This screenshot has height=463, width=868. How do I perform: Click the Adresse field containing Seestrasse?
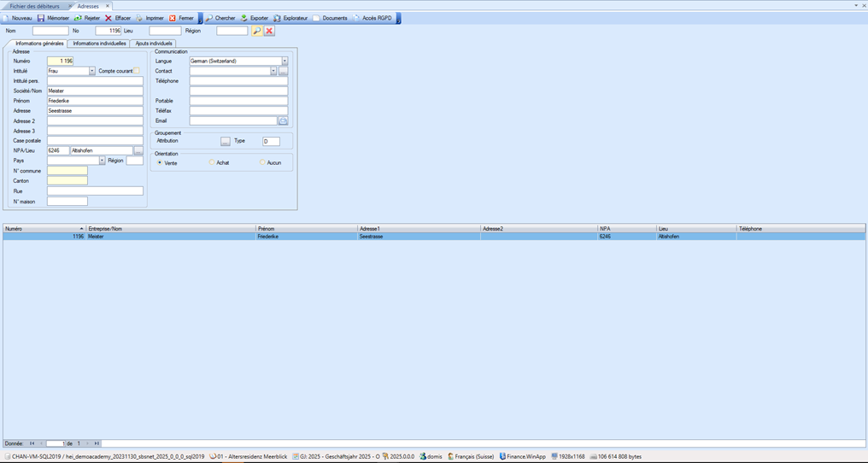95,111
